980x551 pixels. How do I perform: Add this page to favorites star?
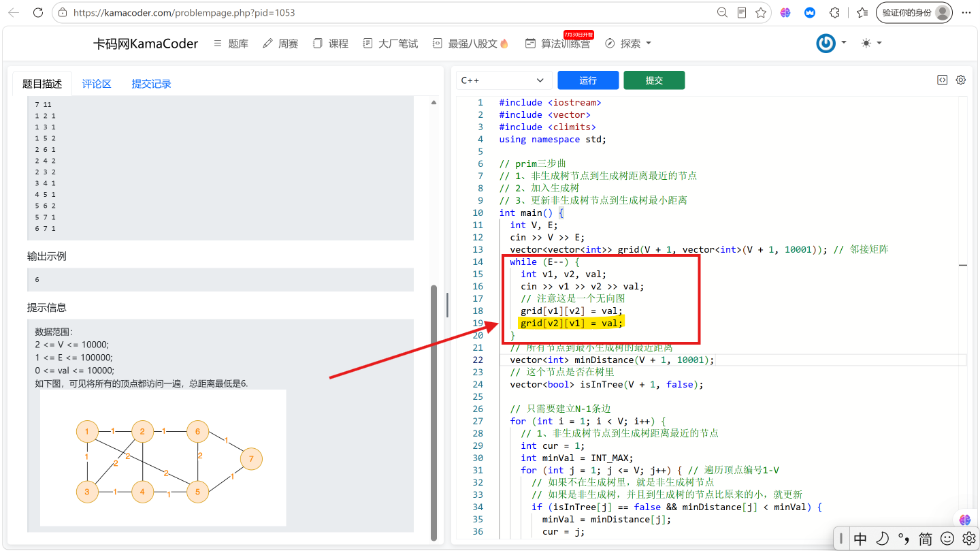click(761, 12)
